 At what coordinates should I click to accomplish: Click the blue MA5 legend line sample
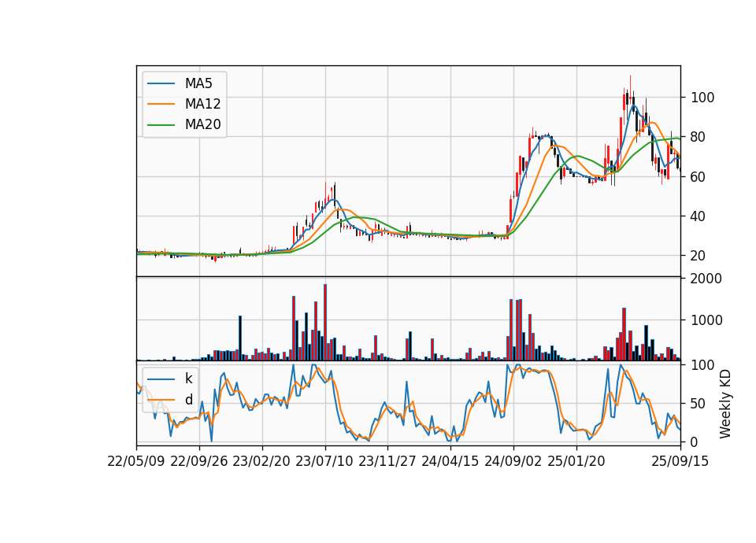161,83
